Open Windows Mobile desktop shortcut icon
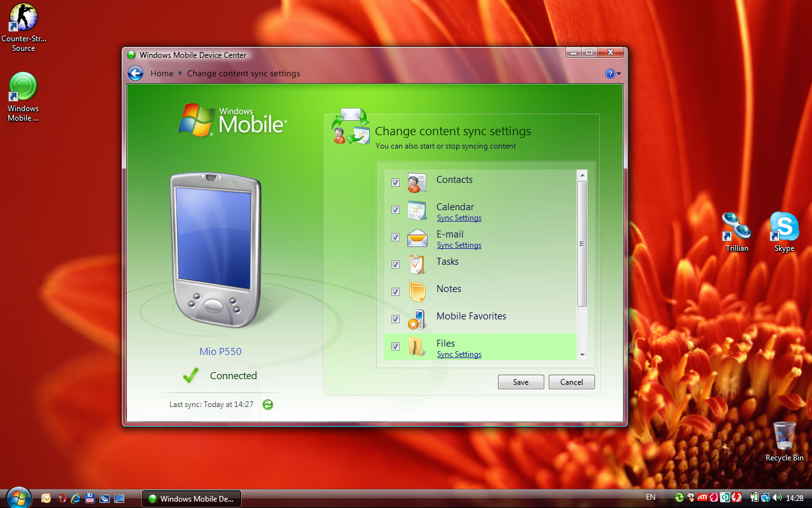Image resolution: width=812 pixels, height=508 pixels. (x=23, y=97)
